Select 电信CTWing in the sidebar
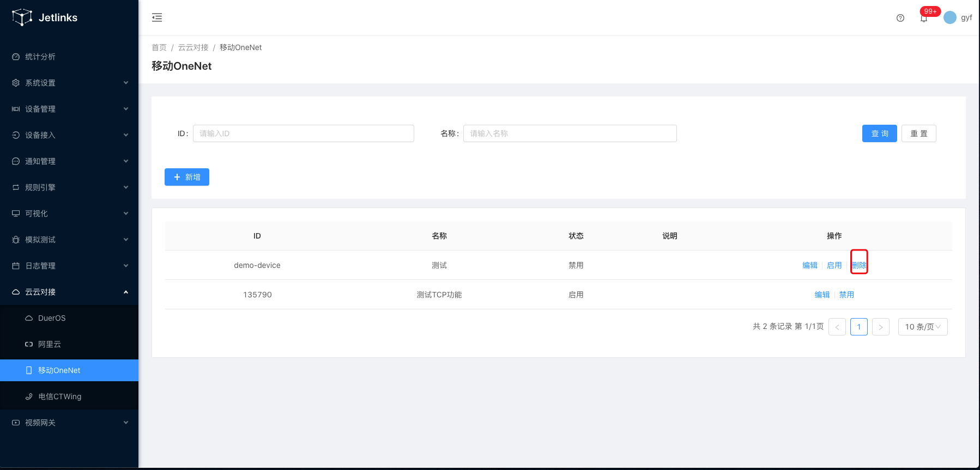980x470 pixels. click(x=59, y=396)
